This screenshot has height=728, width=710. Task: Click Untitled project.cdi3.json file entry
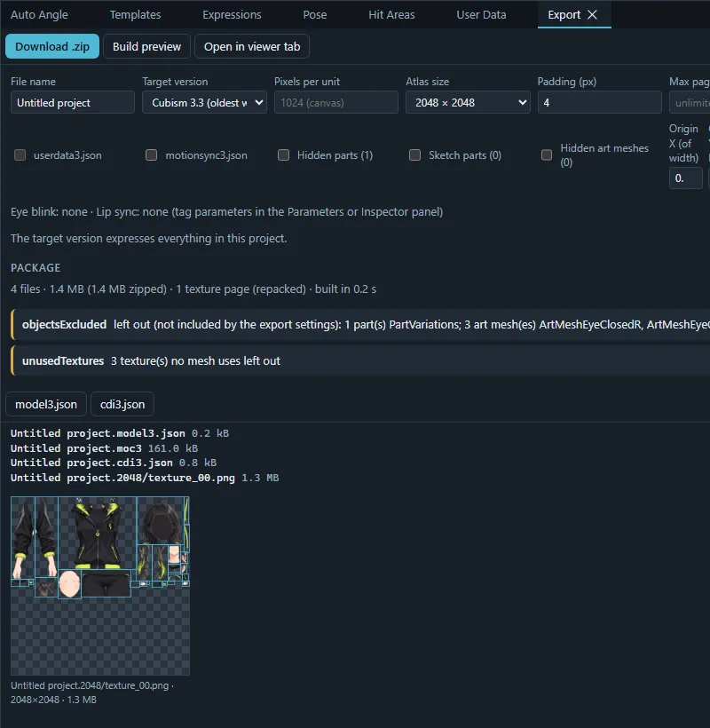pyautogui.click(x=114, y=463)
